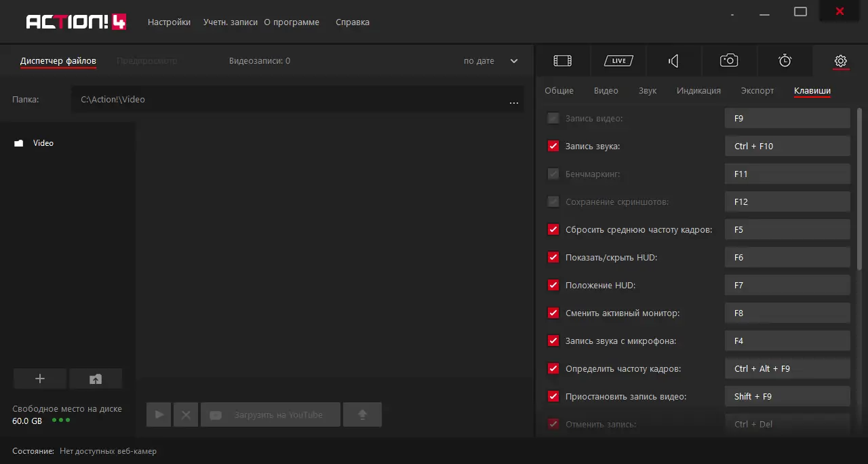
Task: Click the F5 hotkey field
Action: pos(787,229)
